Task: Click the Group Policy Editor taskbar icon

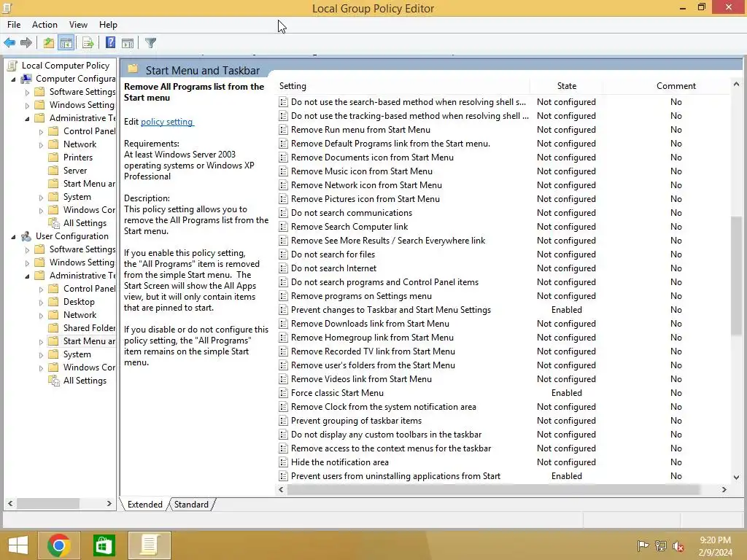Action: pyautogui.click(x=149, y=545)
